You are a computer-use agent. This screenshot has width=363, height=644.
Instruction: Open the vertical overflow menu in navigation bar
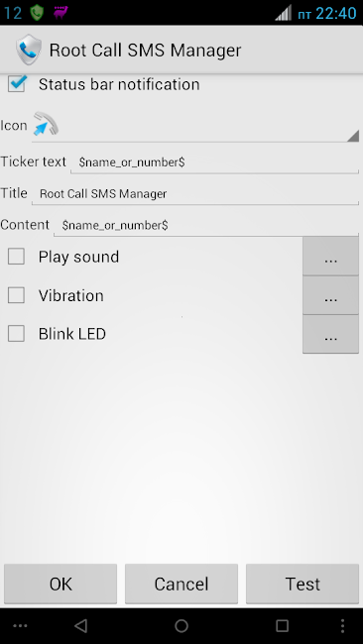click(x=342, y=625)
